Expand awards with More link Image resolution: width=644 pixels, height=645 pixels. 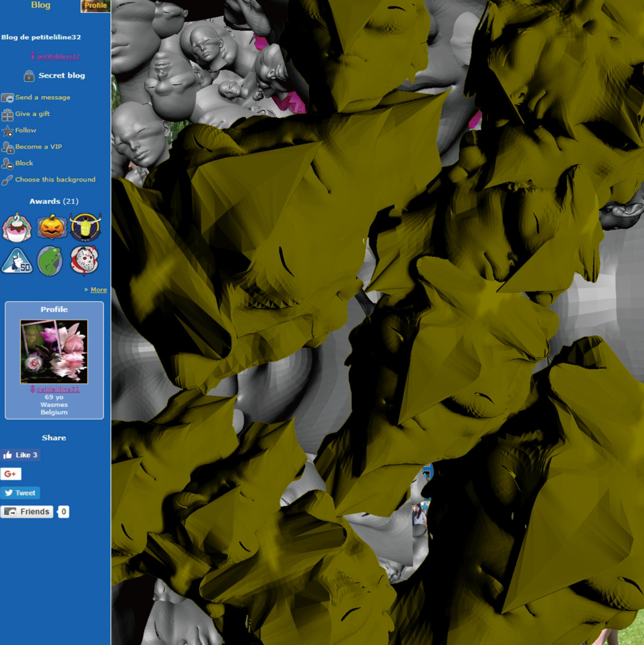[98, 290]
